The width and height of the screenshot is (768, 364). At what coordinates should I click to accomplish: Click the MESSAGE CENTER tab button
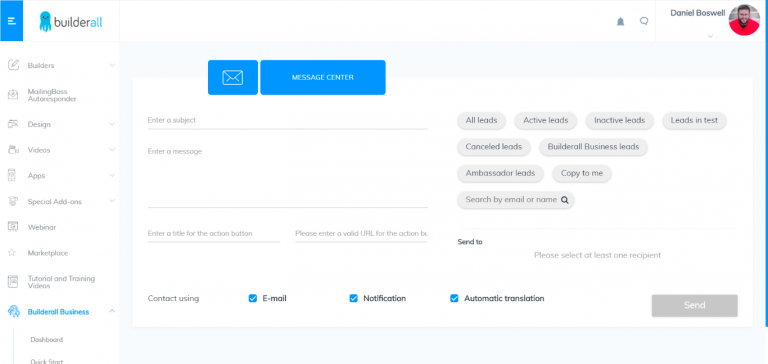pyautogui.click(x=323, y=77)
